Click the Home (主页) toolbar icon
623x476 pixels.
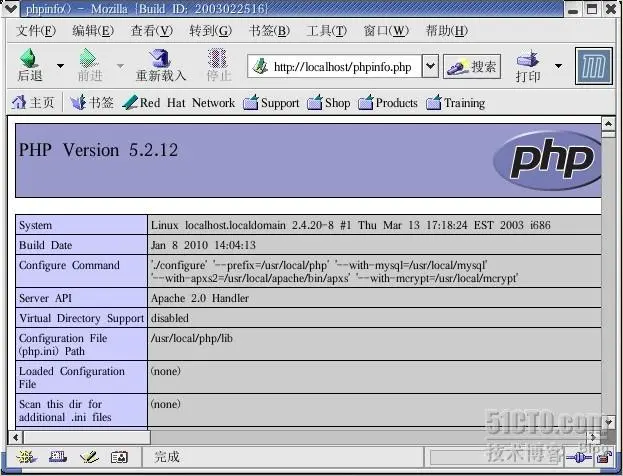(19, 103)
